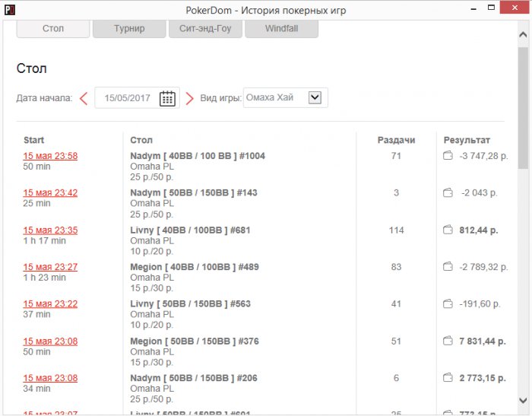This screenshot has height=416, width=532.
Task: Click the scrollbar down arrow
Action: click(523, 401)
